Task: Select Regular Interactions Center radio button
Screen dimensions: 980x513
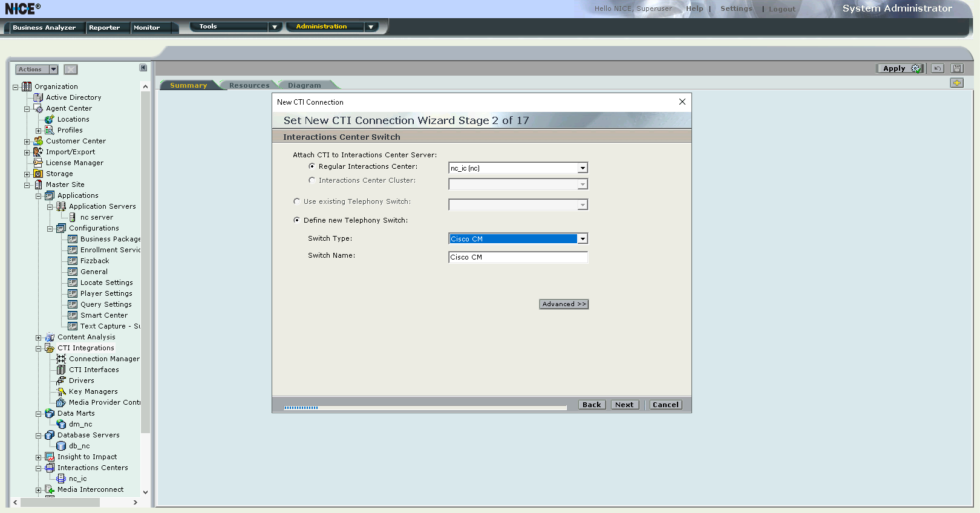Action: tap(312, 166)
